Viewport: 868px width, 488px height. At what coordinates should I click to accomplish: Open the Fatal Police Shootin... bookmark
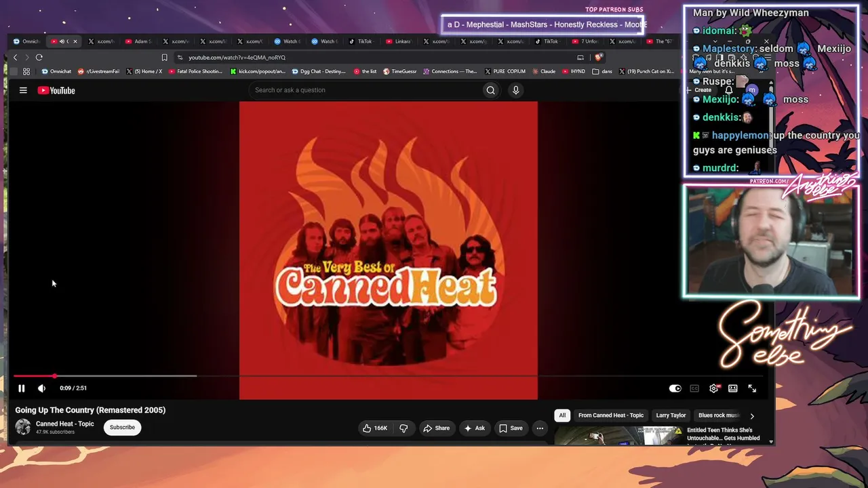point(195,71)
